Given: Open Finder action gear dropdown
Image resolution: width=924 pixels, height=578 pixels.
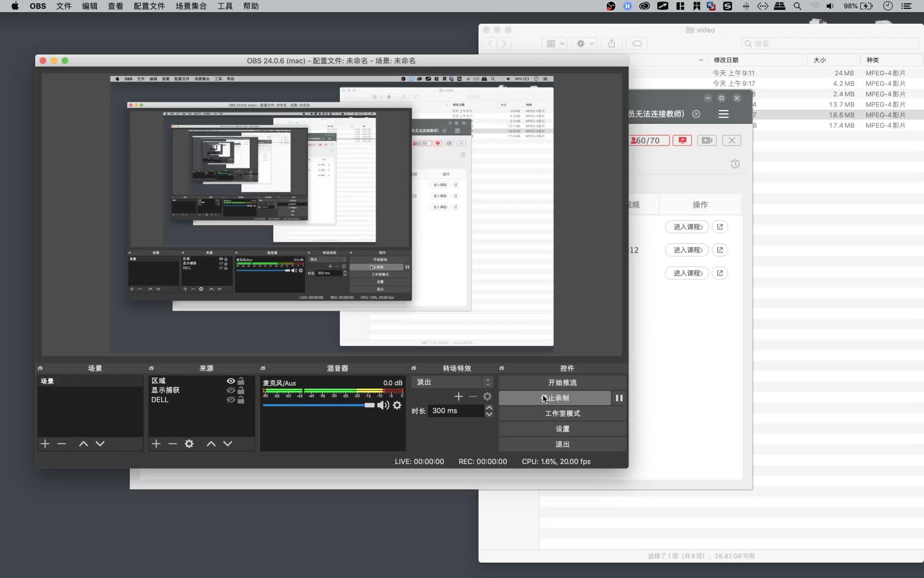Looking at the screenshot, I should pyautogui.click(x=584, y=43).
